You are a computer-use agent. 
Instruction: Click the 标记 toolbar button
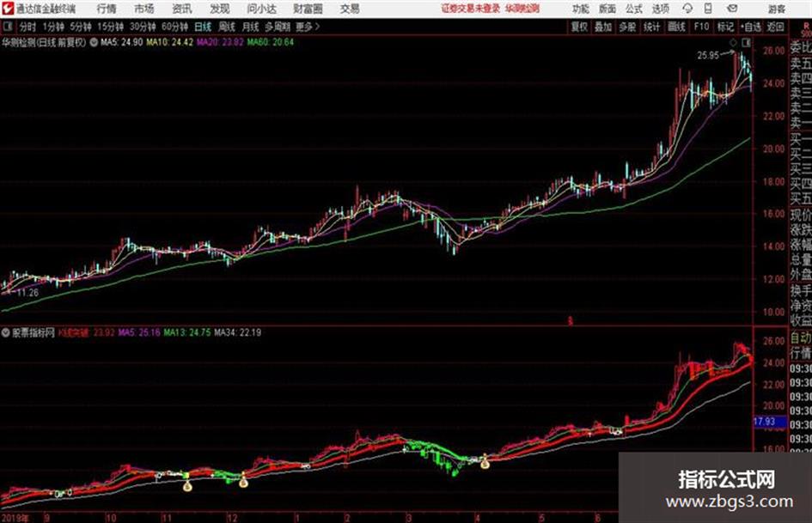tap(725, 27)
